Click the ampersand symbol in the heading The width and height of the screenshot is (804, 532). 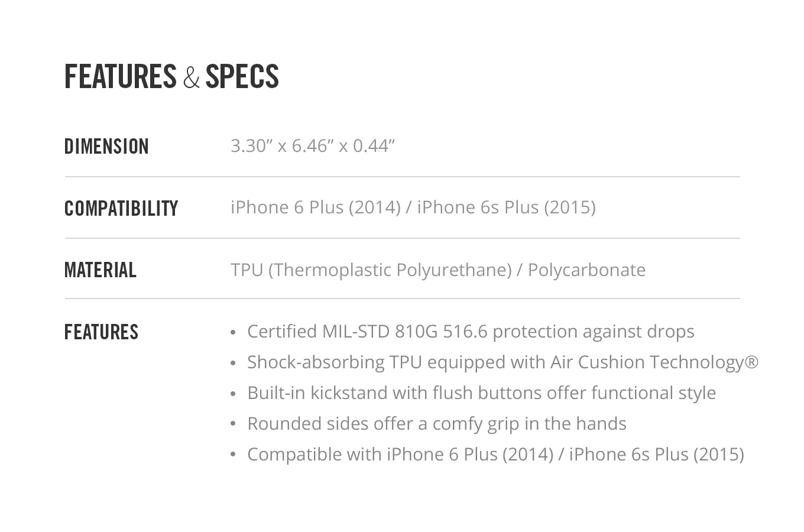[191, 77]
